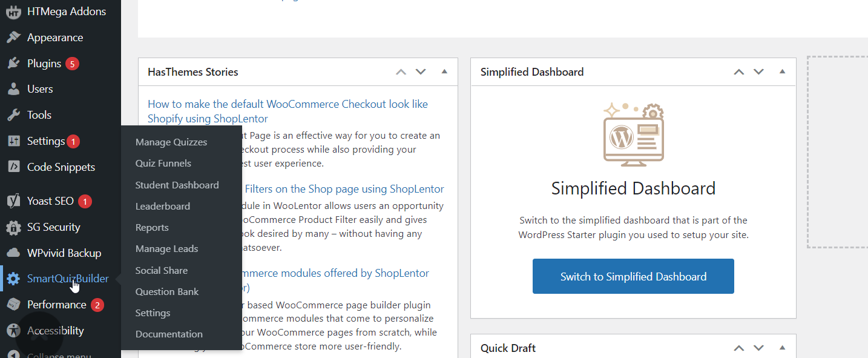Move HasThemes Stories widget up

click(401, 71)
